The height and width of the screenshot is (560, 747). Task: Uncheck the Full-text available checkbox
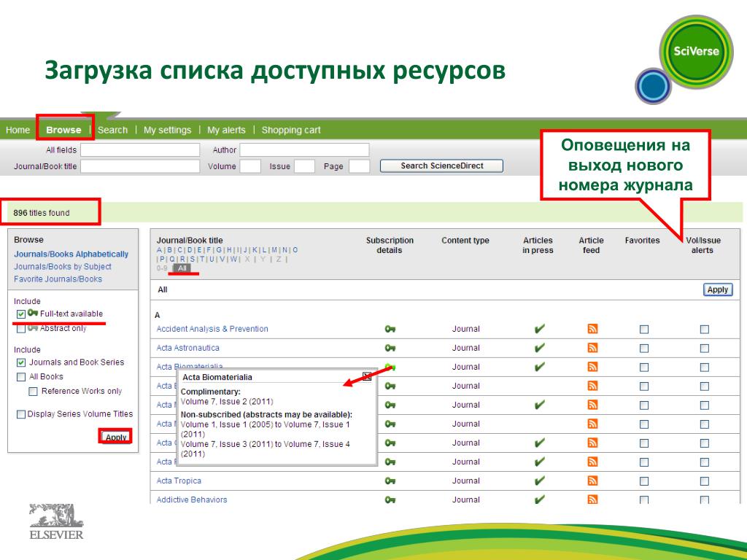point(20,314)
